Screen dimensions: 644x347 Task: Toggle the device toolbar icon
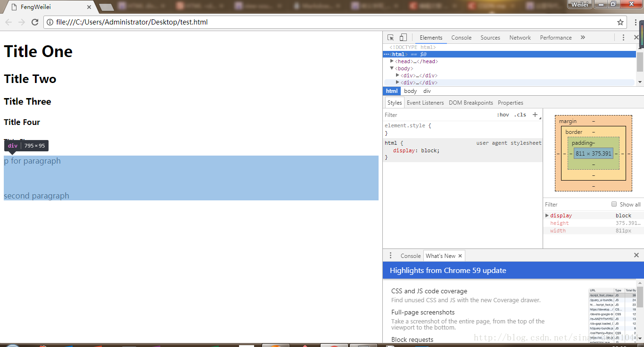click(x=403, y=38)
